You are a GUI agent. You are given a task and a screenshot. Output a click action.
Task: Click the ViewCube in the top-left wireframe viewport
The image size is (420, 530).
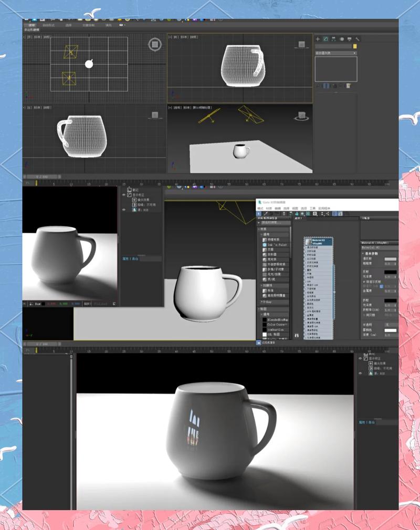click(155, 44)
